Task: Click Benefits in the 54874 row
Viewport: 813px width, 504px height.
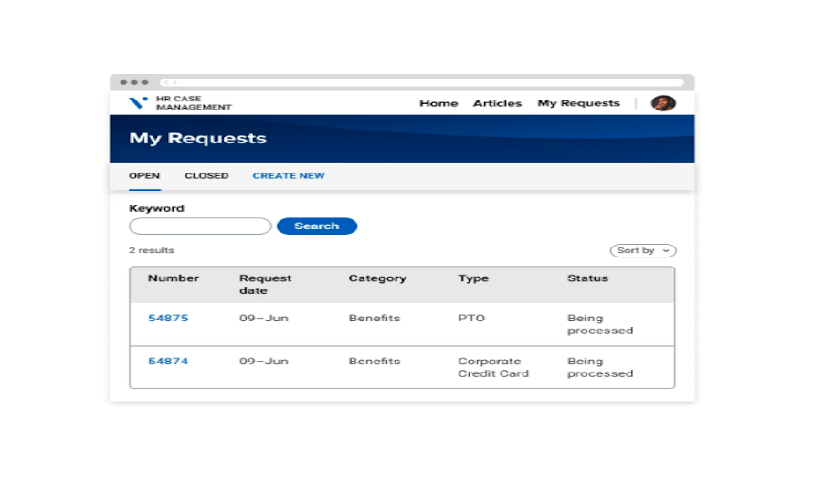Action: coord(375,361)
